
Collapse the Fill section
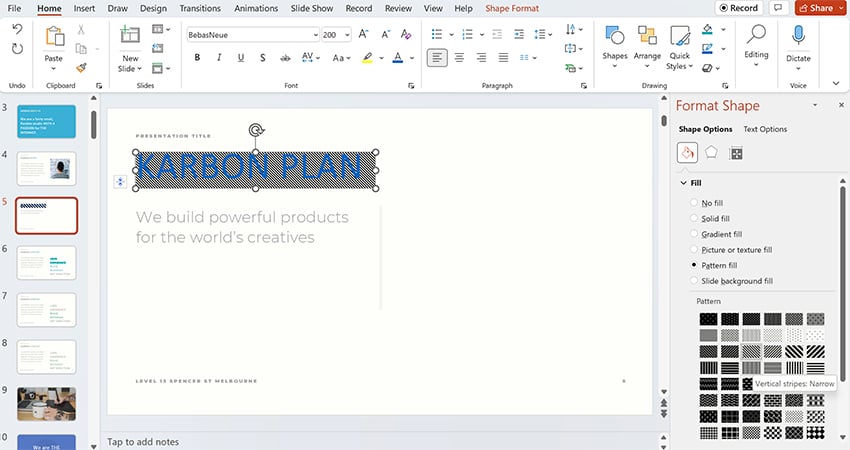tap(684, 183)
